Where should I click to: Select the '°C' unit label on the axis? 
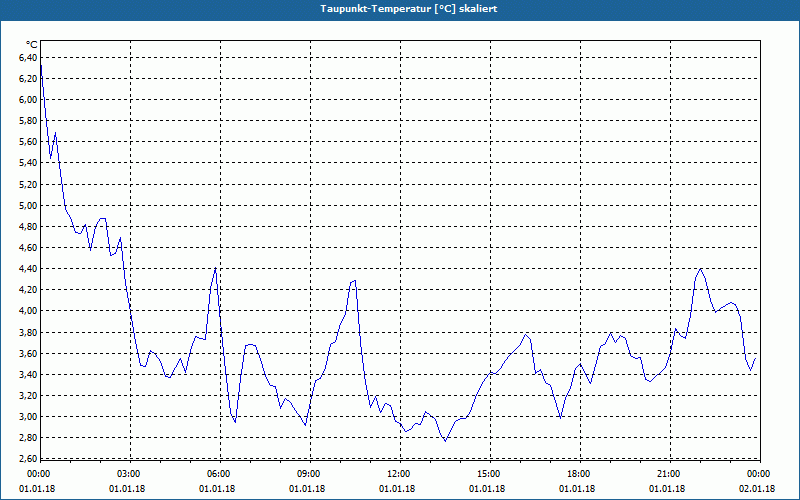(x=31, y=45)
